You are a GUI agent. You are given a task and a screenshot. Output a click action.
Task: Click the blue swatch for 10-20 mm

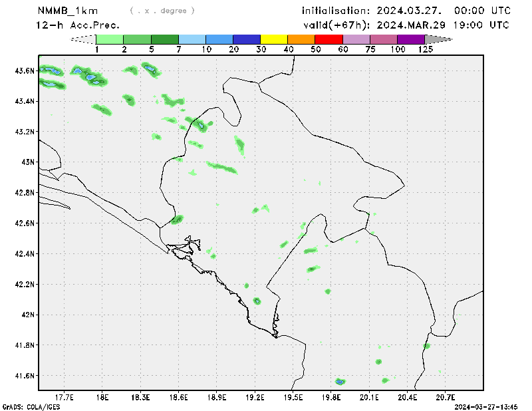point(219,39)
